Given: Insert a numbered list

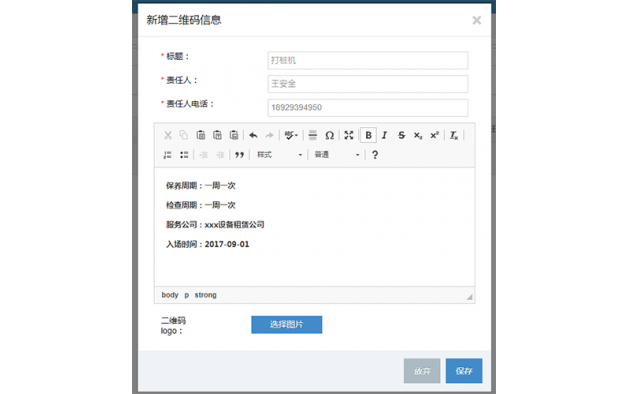Looking at the screenshot, I should 168,155.
